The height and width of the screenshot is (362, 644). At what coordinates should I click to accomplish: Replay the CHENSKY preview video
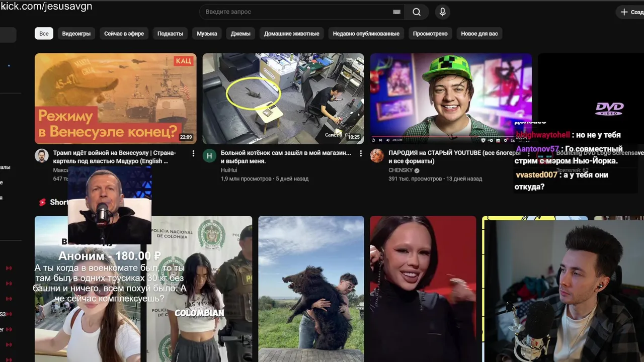click(373, 140)
